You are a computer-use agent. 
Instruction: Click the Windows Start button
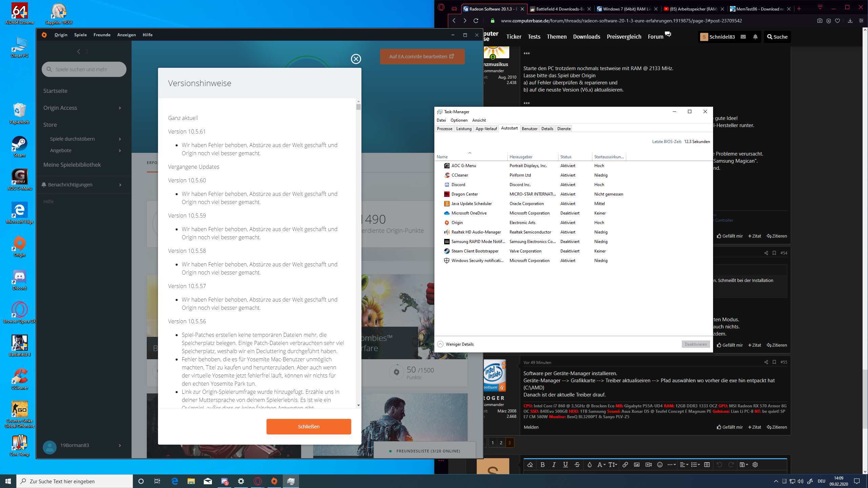[x=8, y=481]
